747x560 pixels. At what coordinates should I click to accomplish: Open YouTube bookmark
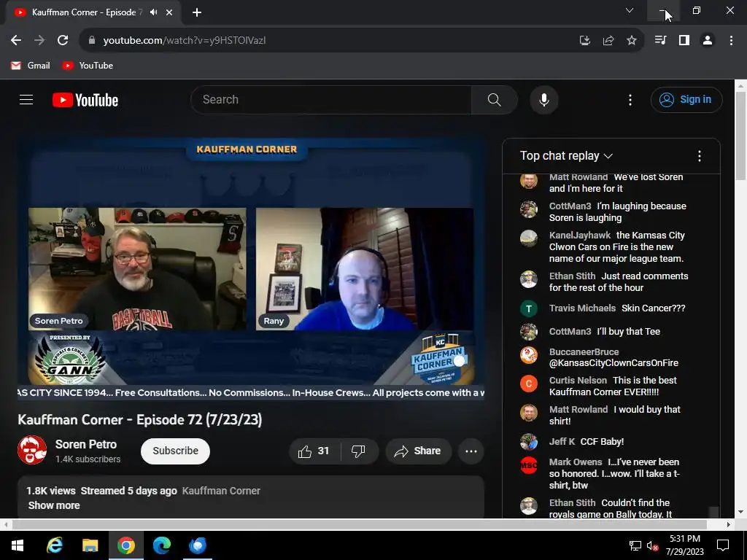tap(88, 66)
